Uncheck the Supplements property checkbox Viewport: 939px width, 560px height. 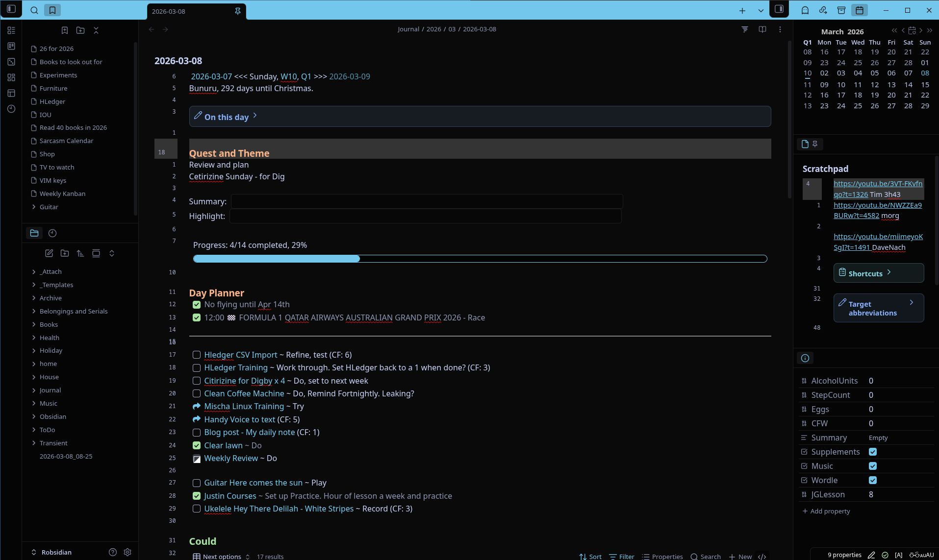pyautogui.click(x=873, y=452)
